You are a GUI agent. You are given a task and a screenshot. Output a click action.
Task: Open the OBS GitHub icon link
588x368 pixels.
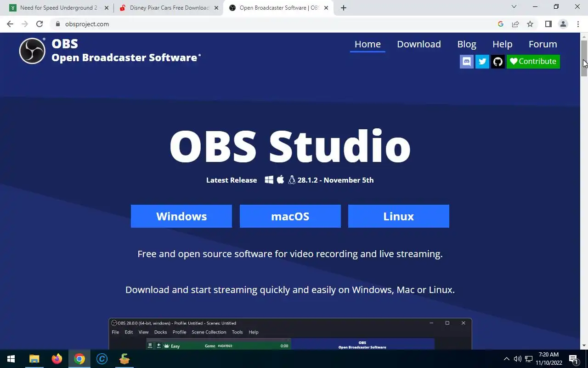(x=498, y=61)
